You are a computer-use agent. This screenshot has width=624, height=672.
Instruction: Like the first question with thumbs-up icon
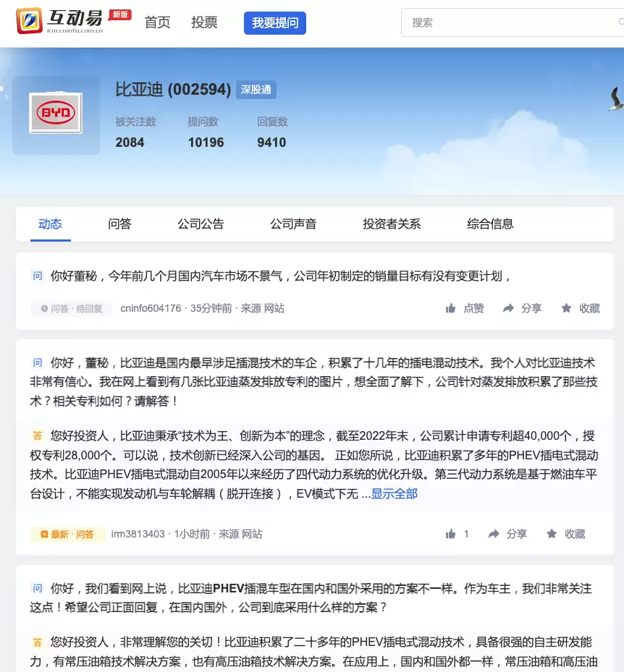[451, 308]
